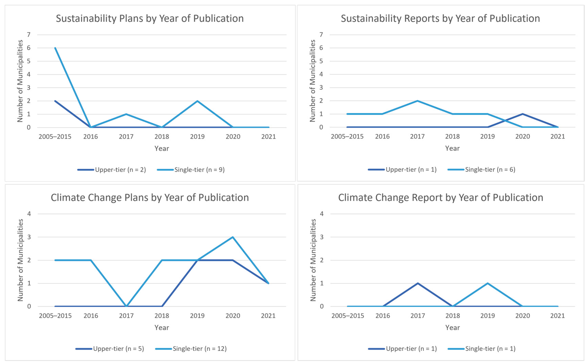Click the Climate Change Report chart title
Image resolution: width=588 pixels, height=364 pixels.
(441, 198)
